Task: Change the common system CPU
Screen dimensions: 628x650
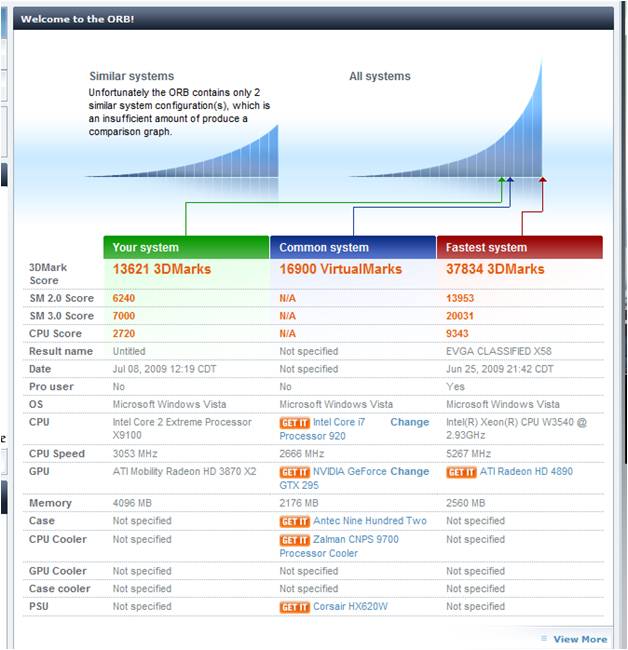Action: 410,422
